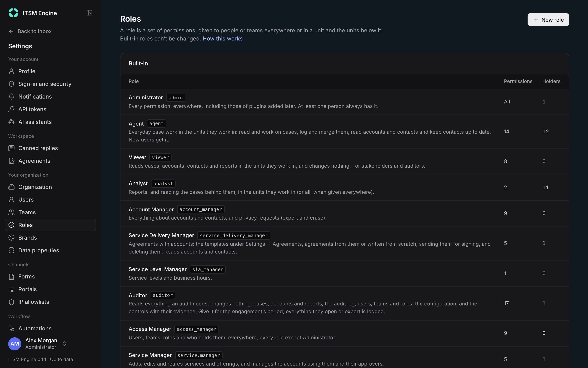Click the Agreements document icon

point(11,161)
